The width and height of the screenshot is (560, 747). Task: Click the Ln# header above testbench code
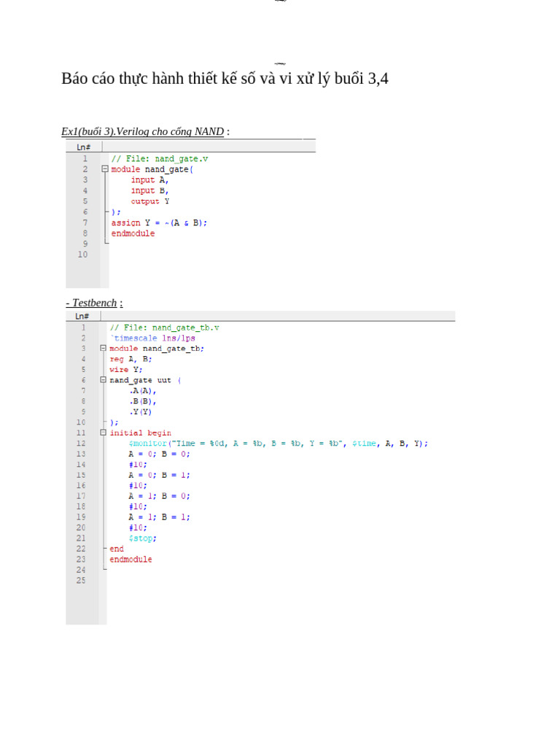pos(82,316)
